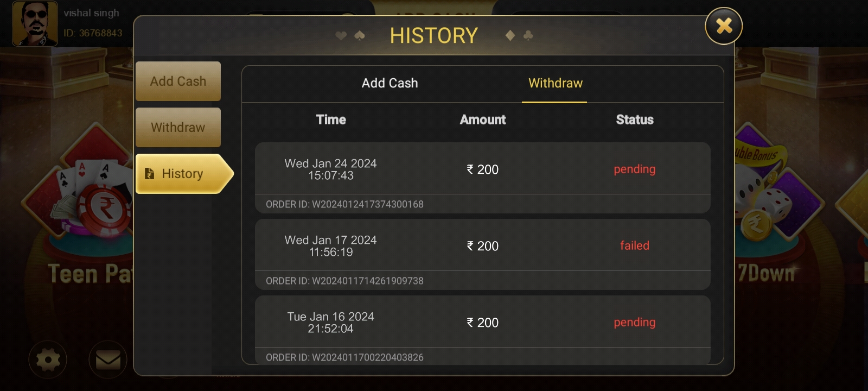Screen dimensions: 868x391
Task: Switch to the Add Cash history tab
Action: 390,83
